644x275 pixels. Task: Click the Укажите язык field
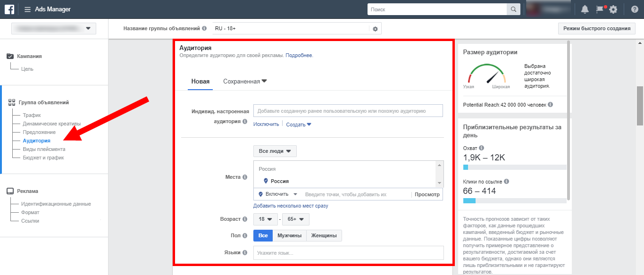[349, 253]
